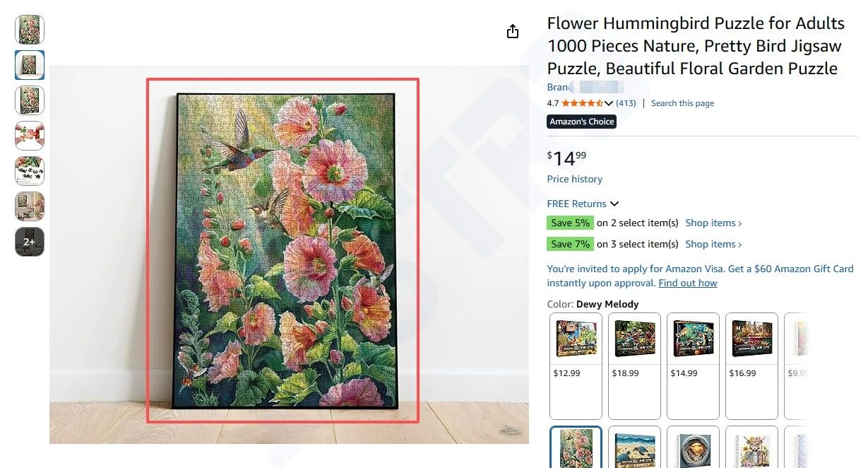View the first product thumbnail image

click(x=30, y=30)
